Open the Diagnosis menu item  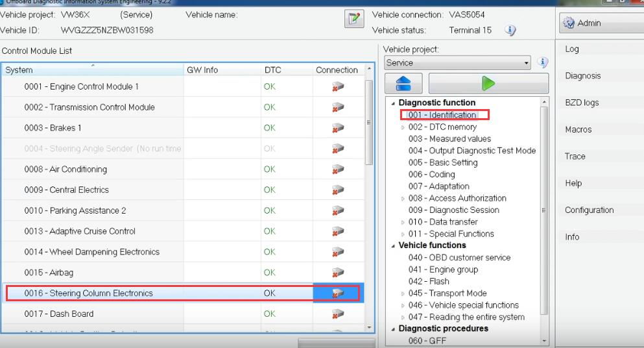coord(583,76)
